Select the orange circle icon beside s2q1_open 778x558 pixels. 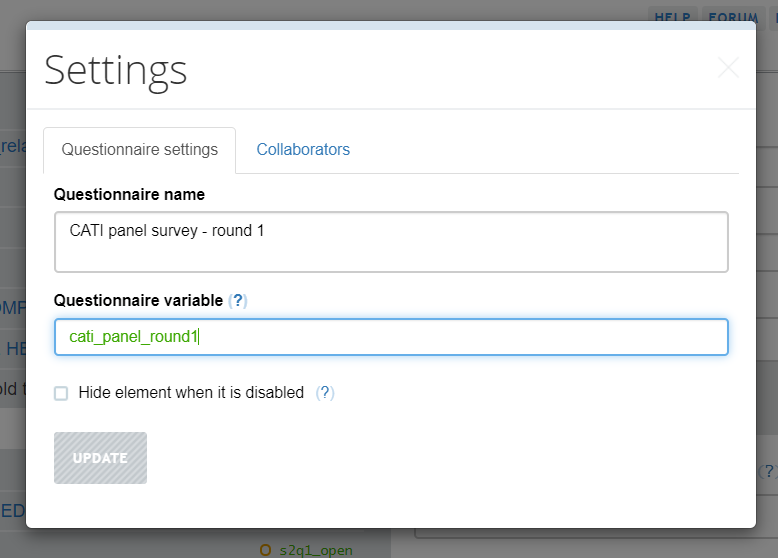click(x=265, y=550)
